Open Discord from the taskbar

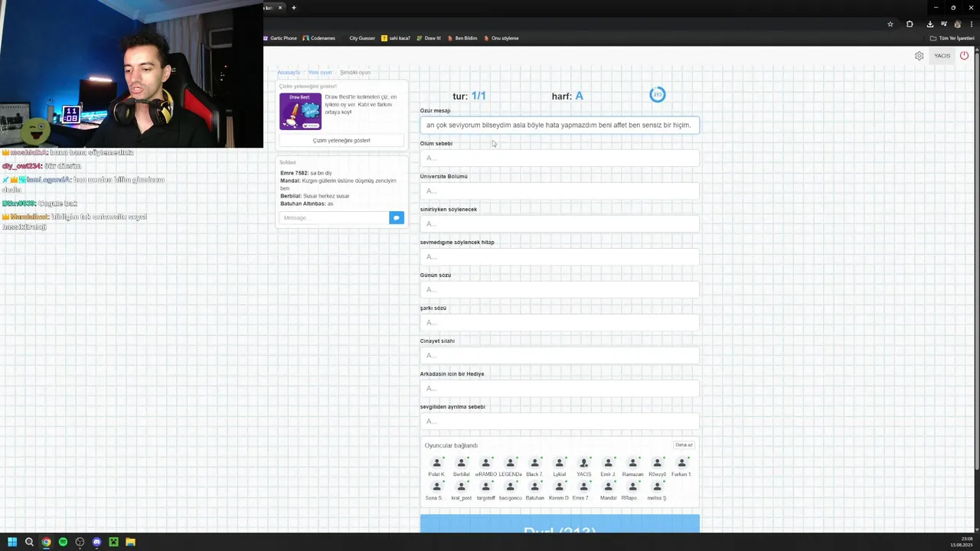pyautogui.click(x=96, y=542)
